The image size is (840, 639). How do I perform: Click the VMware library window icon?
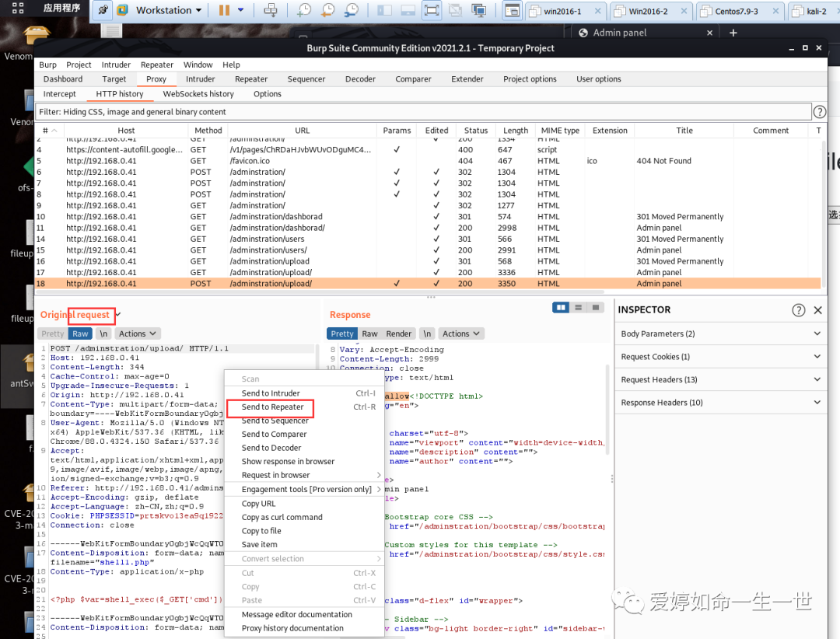512,10
